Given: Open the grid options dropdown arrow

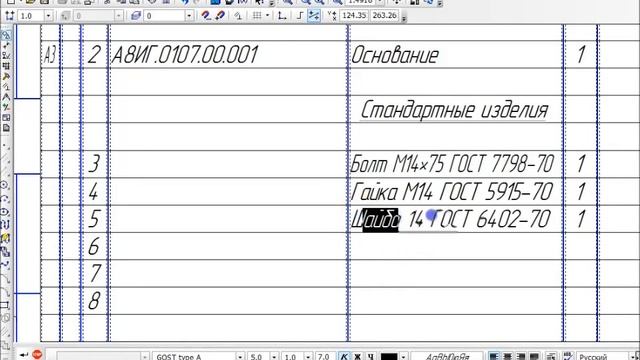Looking at the screenshot, I should [x=267, y=16].
